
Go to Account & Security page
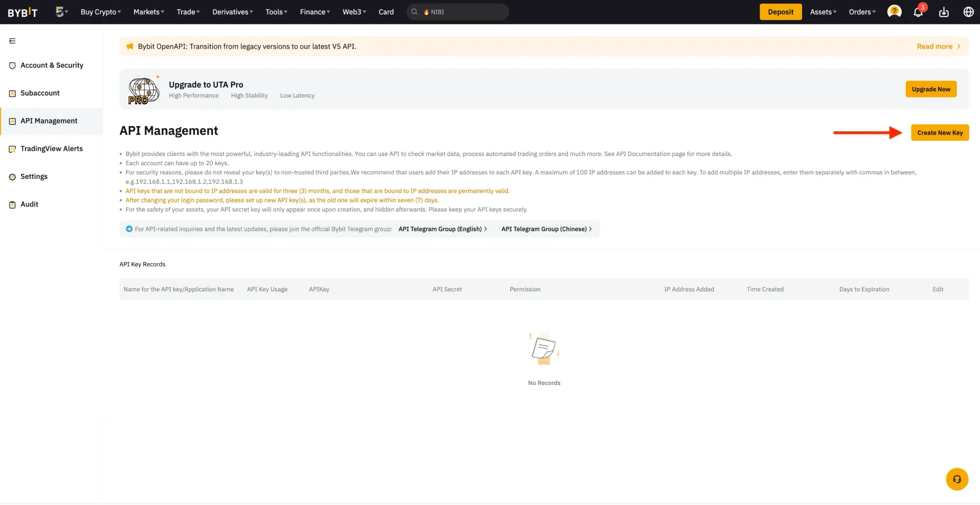click(51, 66)
